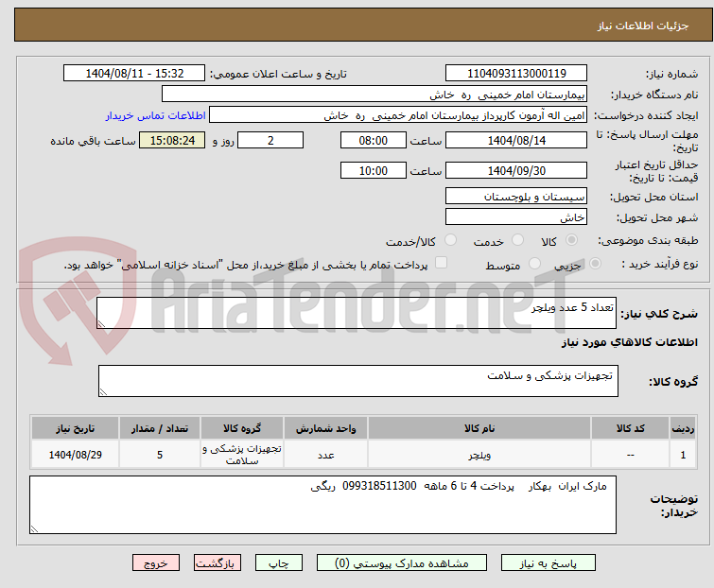Click the شرح کلی نیاز text area
The image size is (714, 588).
pyautogui.click(x=357, y=313)
